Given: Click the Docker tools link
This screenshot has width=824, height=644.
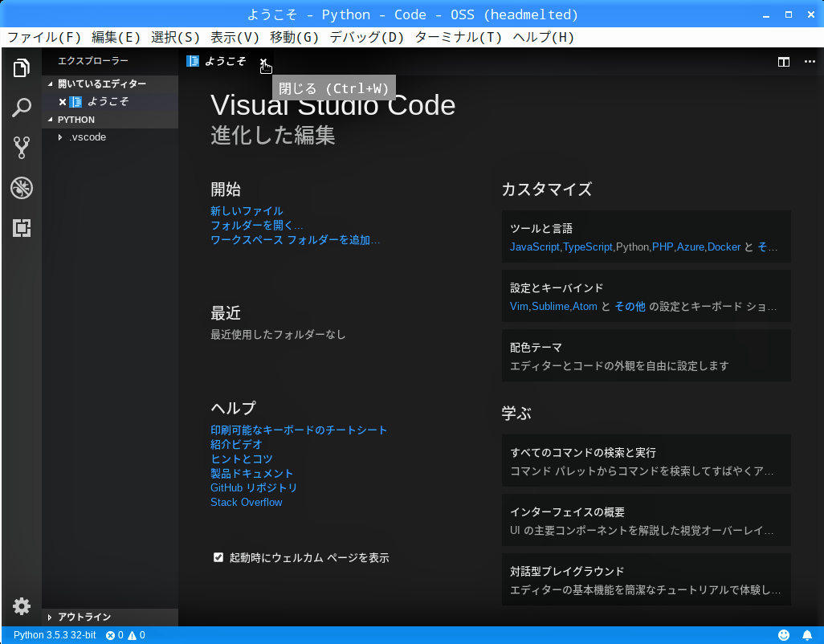Looking at the screenshot, I should (x=724, y=247).
